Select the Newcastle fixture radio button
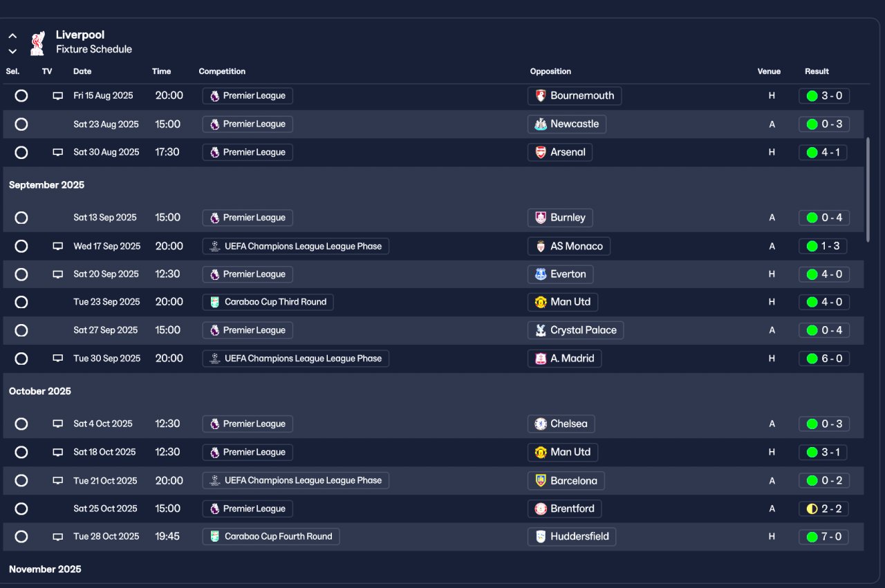Viewport: 885px width, 588px height. [21, 124]
